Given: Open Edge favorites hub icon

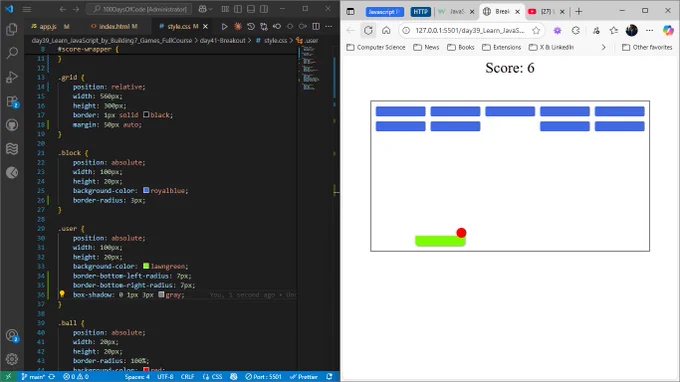Looking at the screenshot, I should click(x=613, y=30).
